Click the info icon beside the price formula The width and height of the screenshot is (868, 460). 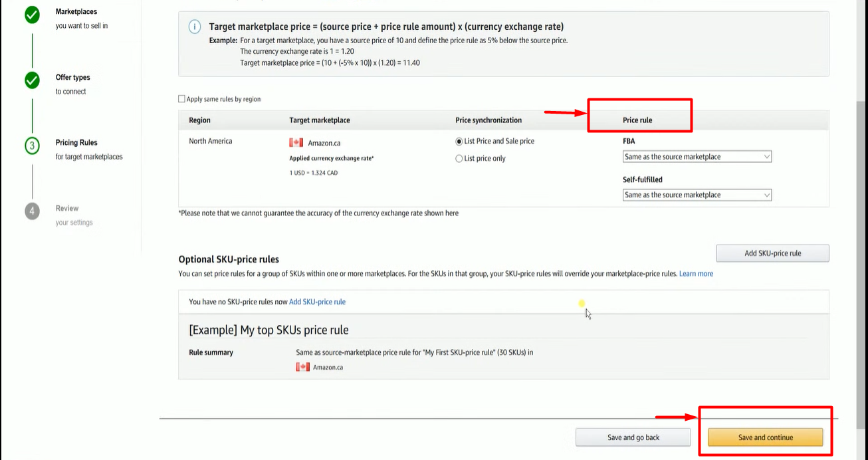click(195, 27)
